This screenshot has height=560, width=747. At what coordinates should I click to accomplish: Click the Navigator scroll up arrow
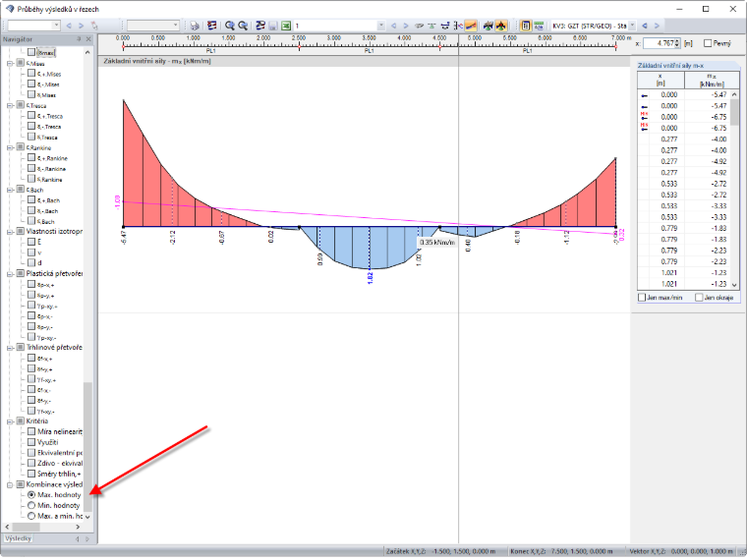point(87,52)
